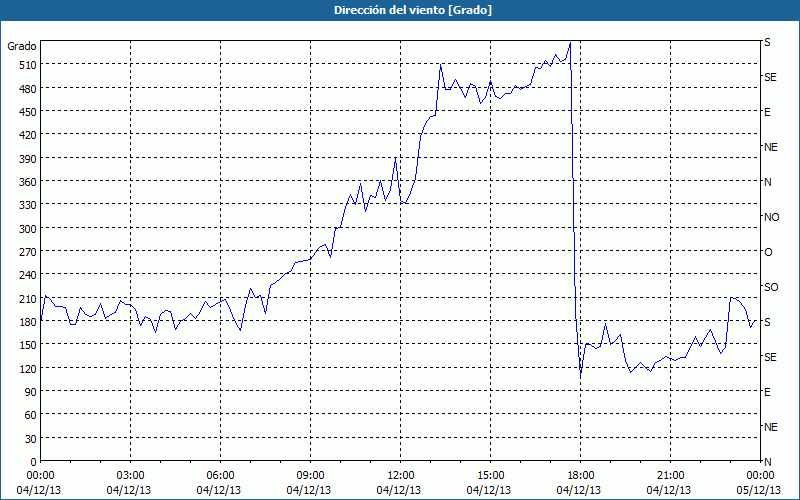The width and height of the screenshot is (800, 500).
Task: Click the 'SO' compass label
Action: pos(771,287)
